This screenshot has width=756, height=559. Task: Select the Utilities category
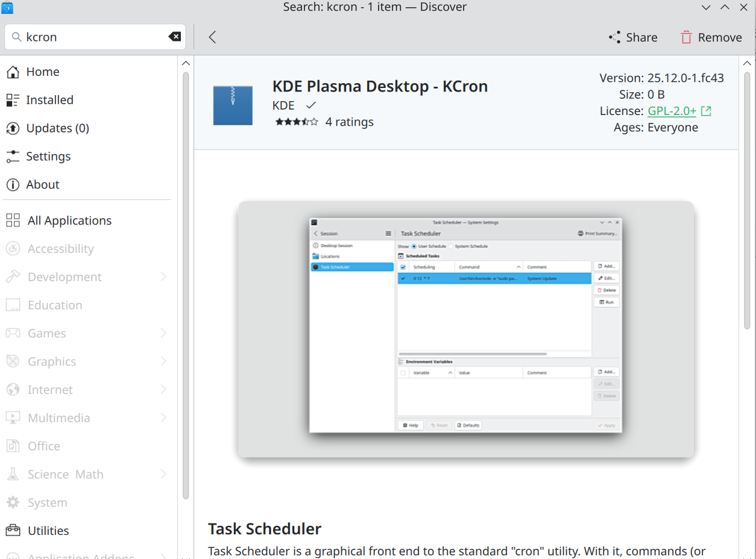pos(48,531)
